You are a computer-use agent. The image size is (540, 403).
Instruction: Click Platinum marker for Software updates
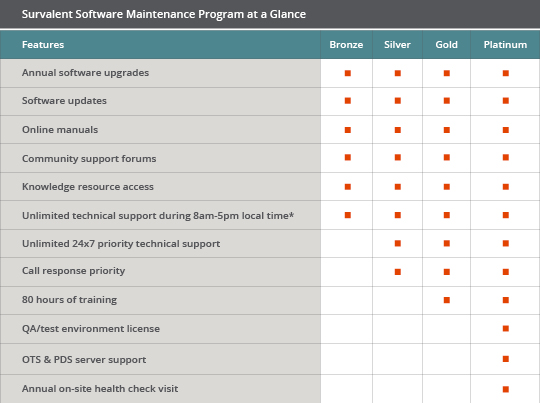[x=506, y=101]
